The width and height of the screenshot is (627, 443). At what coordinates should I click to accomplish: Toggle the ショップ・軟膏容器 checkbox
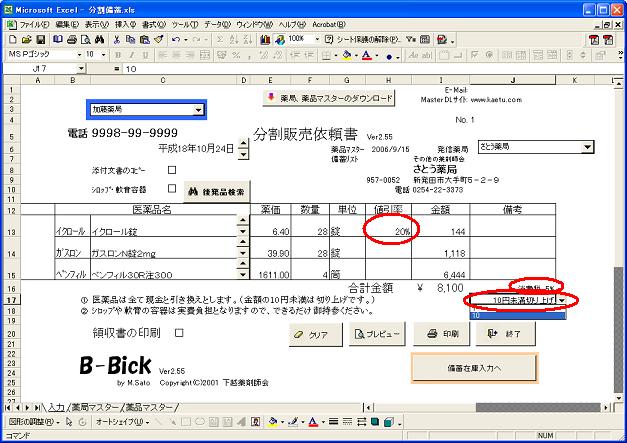(171, 187)
